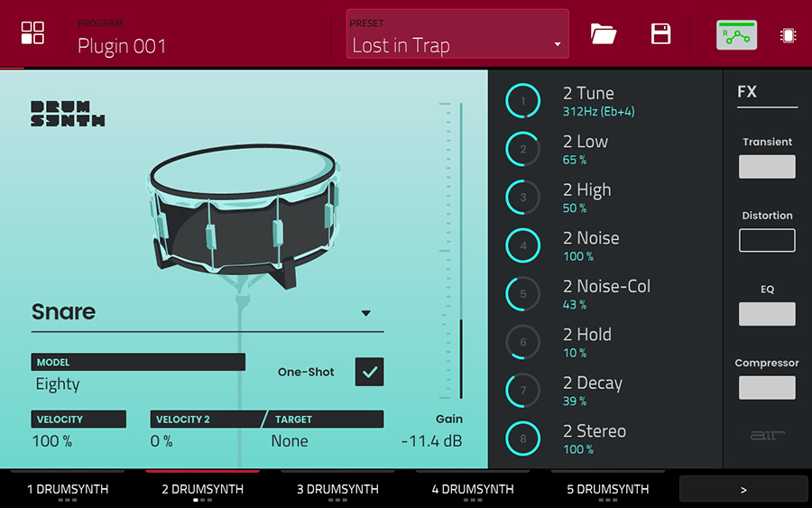Image resolution: width=812 pixels, height=508 pixels.
Task: Save the preset with the disk icon
Action: (660, 34)
